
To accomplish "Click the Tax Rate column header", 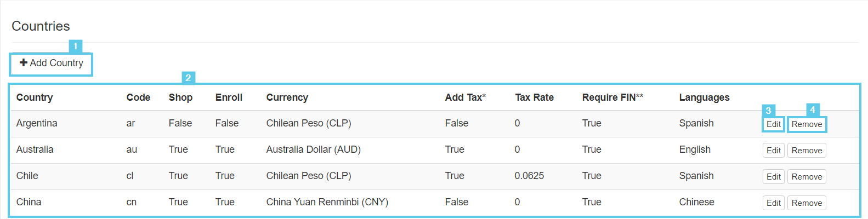I will click(534, 97).
